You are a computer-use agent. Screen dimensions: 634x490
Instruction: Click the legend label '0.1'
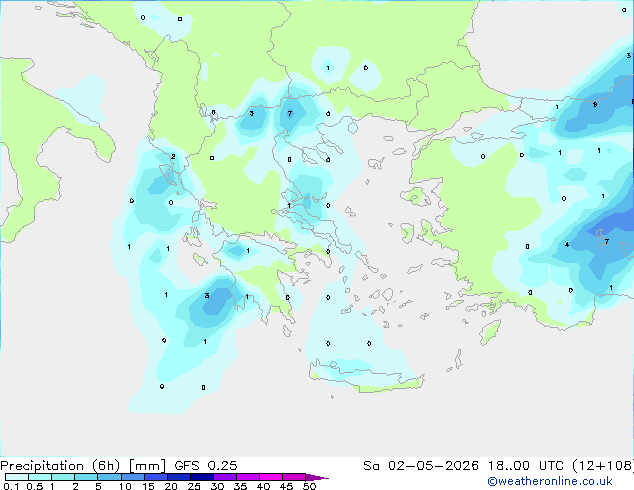[11, 486]
